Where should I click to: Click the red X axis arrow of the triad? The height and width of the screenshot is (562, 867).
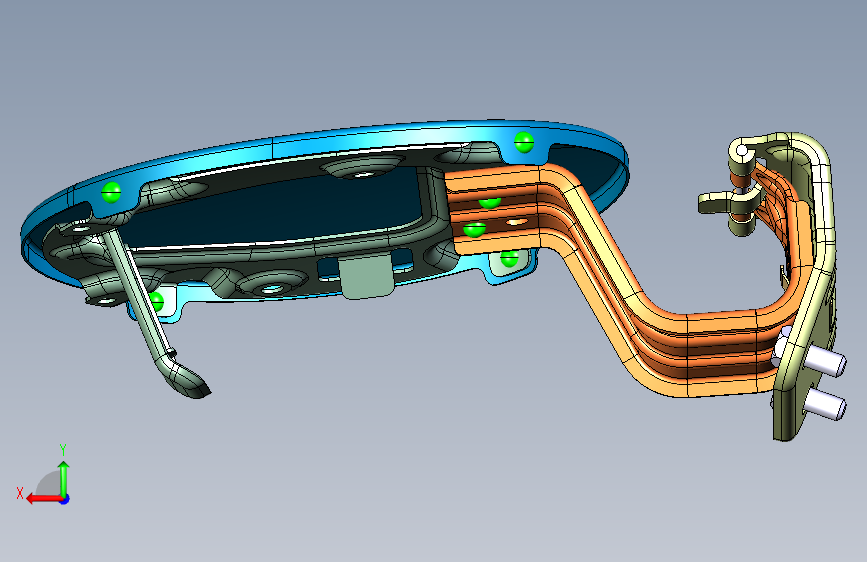[43, 499]
